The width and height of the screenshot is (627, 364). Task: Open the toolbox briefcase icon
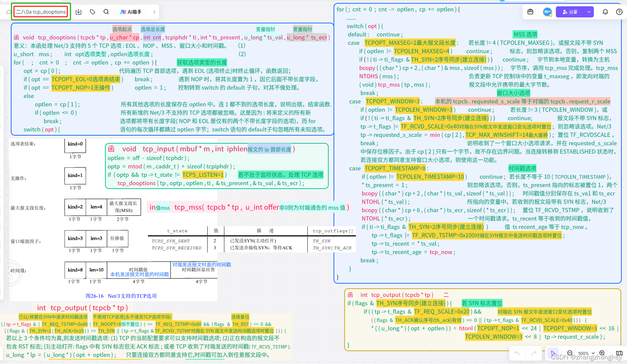tap(530, 12)
